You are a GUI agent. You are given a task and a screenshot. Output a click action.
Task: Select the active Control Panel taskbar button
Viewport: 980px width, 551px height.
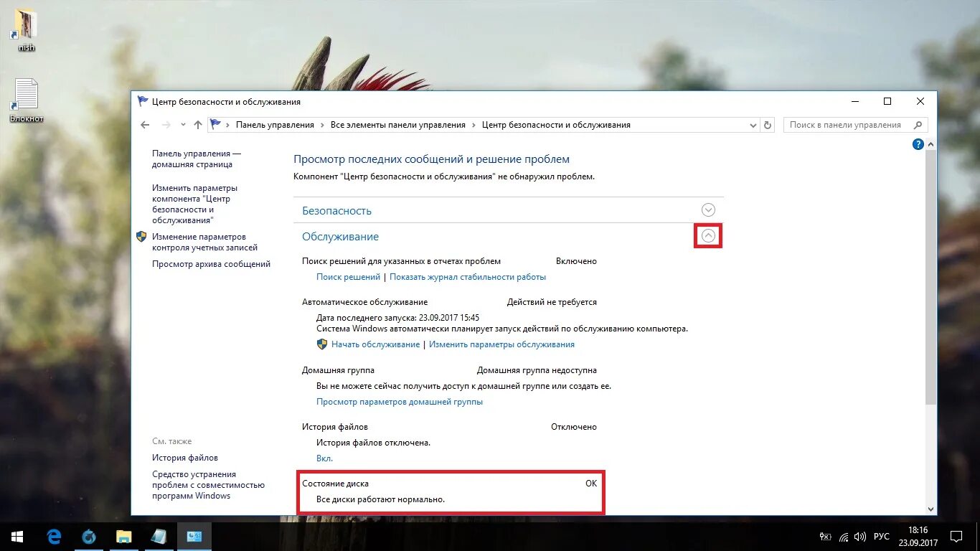pos(194,536)
